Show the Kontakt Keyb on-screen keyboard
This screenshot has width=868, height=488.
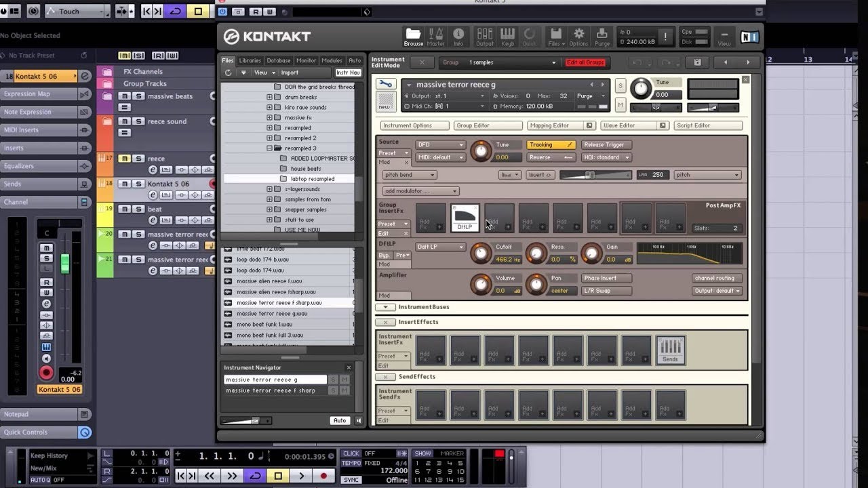pyautogui.click(x=507, y=37)
